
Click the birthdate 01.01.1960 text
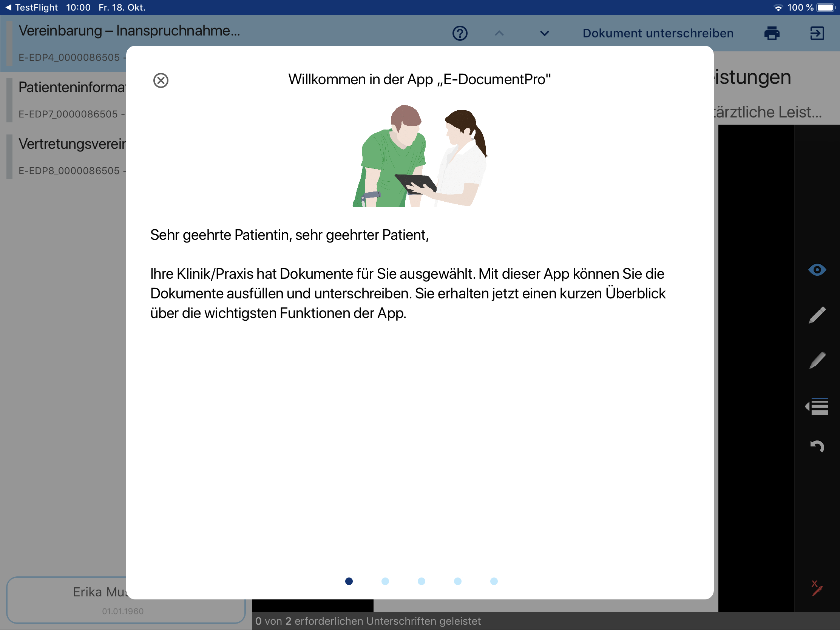pyautogui.click(x=123, y=611)
